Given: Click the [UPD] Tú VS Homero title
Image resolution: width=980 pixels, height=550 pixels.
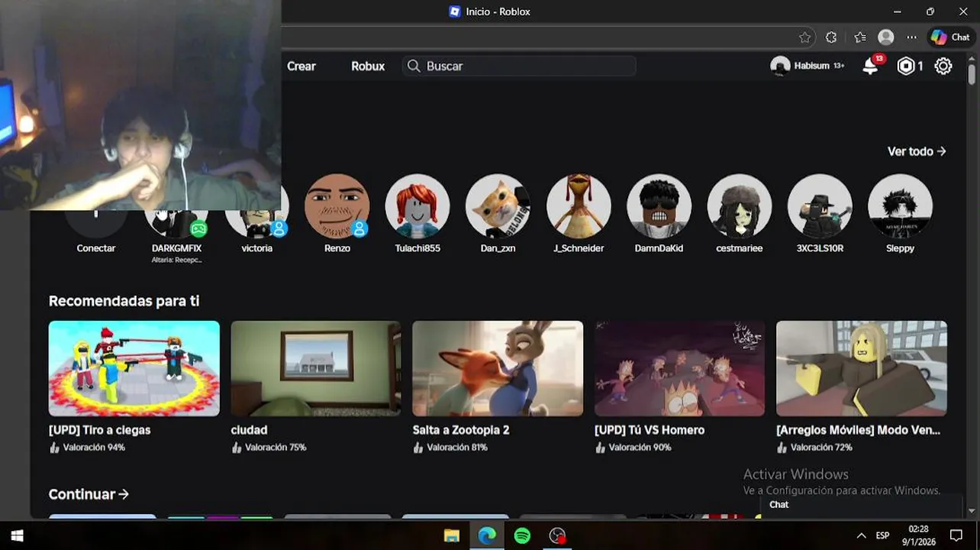Looking at the screenshot, I should point(650,430).
